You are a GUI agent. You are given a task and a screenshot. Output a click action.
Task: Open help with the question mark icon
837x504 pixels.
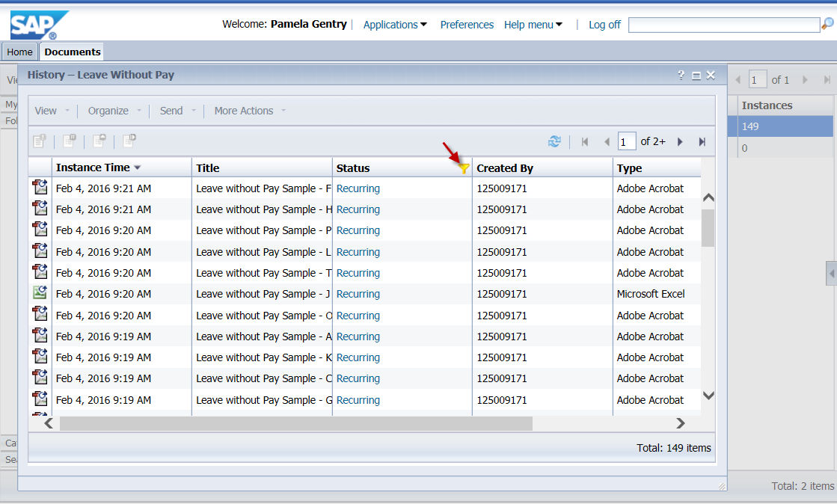coord(680,76)
